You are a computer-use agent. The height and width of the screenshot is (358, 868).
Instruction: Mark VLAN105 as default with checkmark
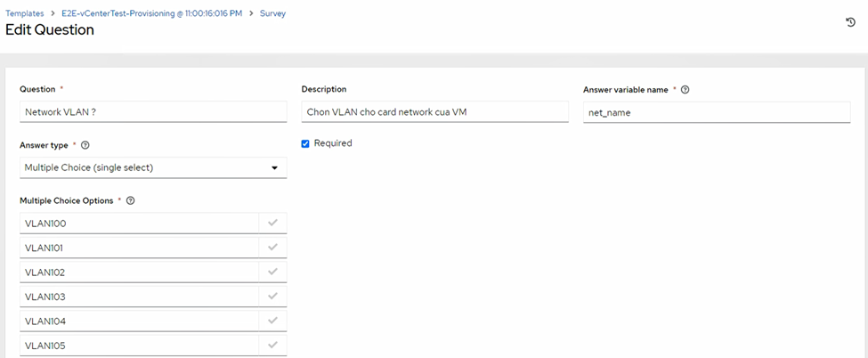click(x=272, y=346)
